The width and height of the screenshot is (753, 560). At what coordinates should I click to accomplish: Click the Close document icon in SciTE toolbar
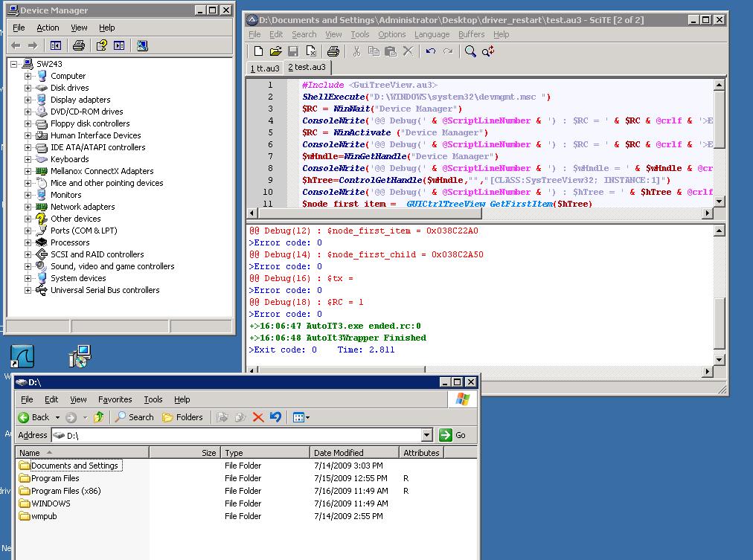pos(311,51)
